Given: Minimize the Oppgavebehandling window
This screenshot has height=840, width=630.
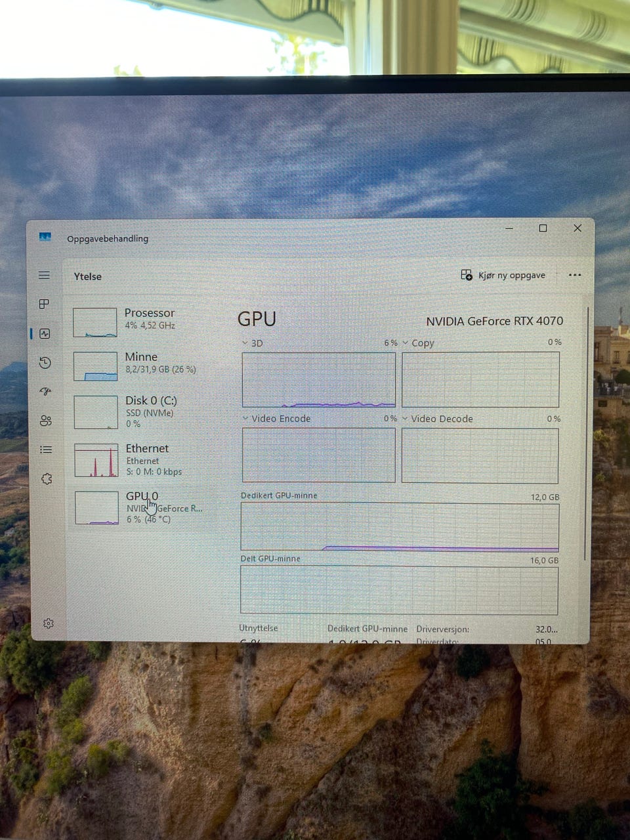Looking at the screenshot, I should pos(510,228).
